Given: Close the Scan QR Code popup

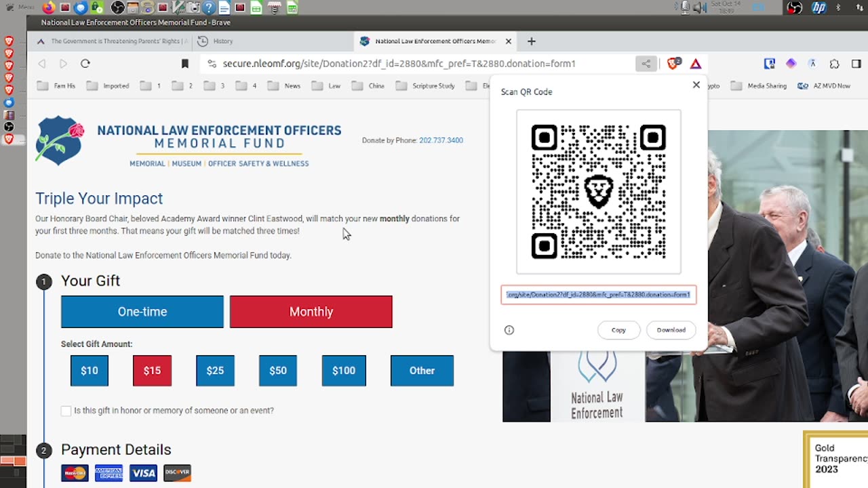Looking at the screenshot, I should click(696, 85).
